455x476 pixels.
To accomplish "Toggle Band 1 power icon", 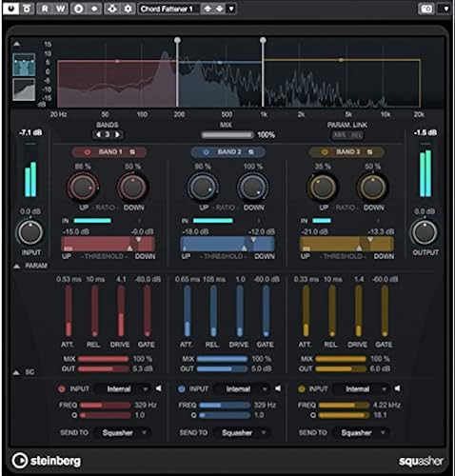I will pyautogui.click(x=88, y=152).
